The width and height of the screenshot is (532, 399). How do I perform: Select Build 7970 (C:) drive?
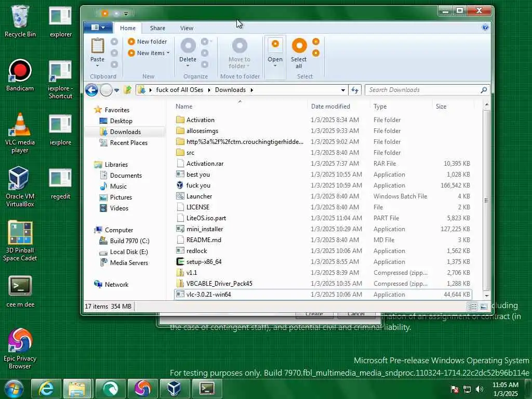click(x=129, y=241)
